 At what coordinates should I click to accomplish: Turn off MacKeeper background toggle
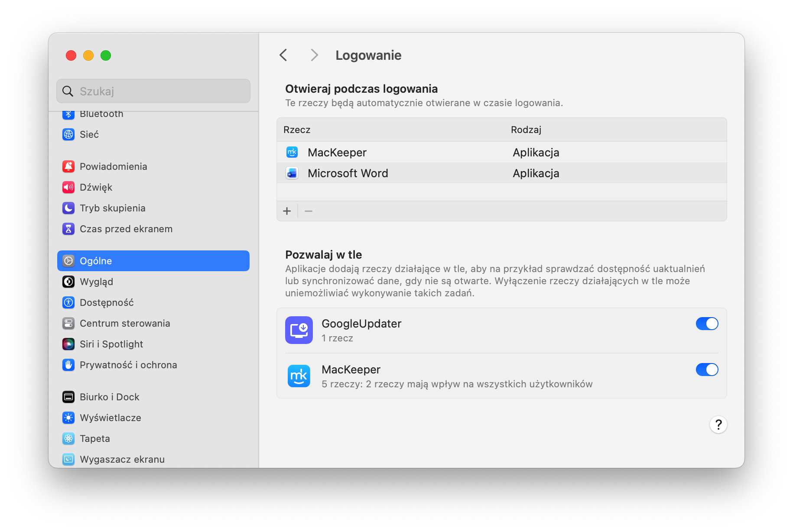pyautogui.click(x=707, y=370)
